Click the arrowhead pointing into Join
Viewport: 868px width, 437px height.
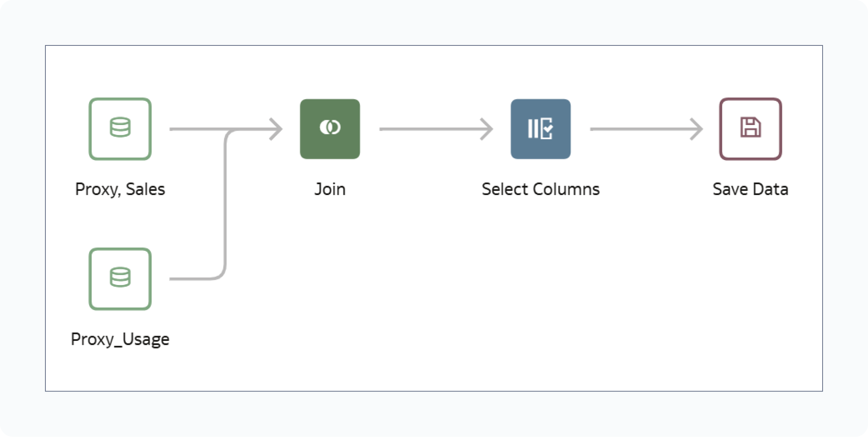pos(276,129)
